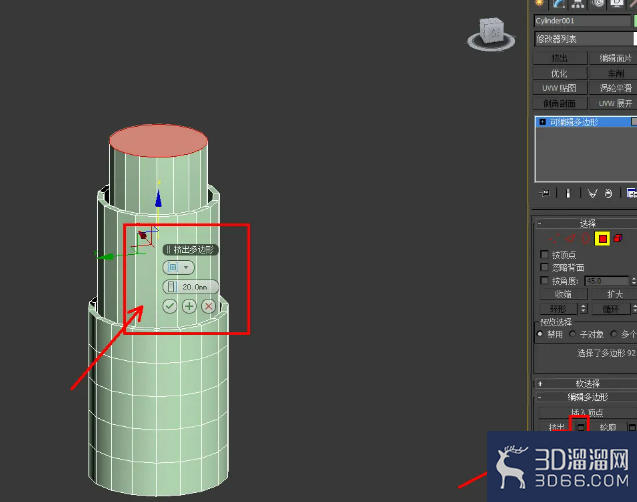637x502 pixels.
Task: Click the 扩大 selection button
Action: pos(614,294)
